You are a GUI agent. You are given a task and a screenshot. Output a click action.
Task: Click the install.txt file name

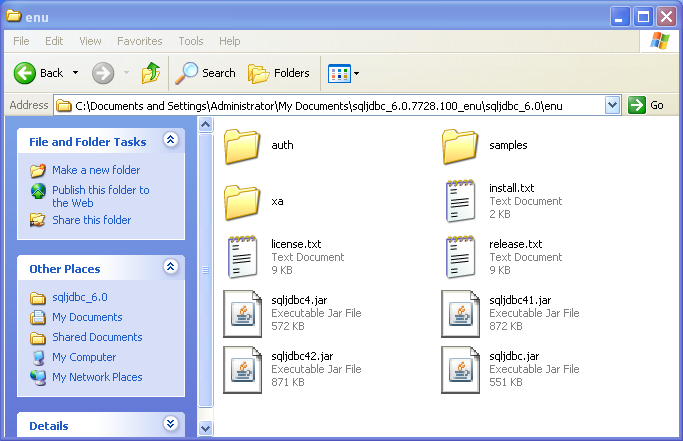(511, 188)
